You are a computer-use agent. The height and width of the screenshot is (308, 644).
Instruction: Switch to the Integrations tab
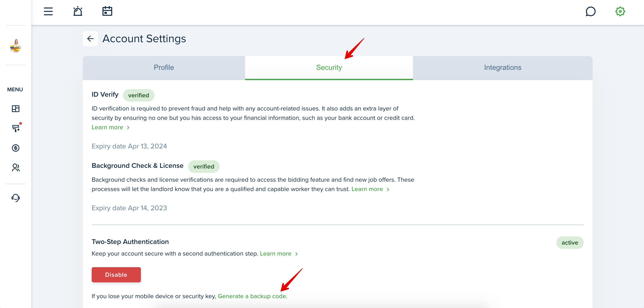(502, 68)
